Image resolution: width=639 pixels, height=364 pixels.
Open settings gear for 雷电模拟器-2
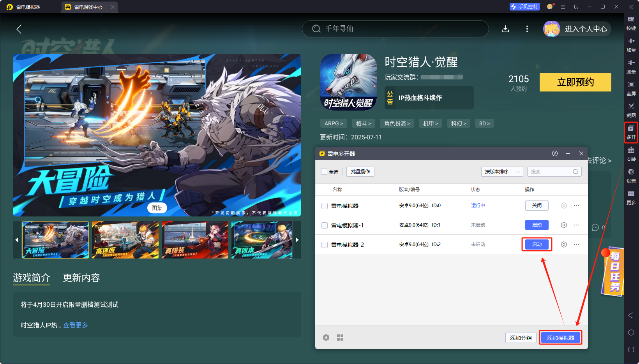tap(564, 244)
